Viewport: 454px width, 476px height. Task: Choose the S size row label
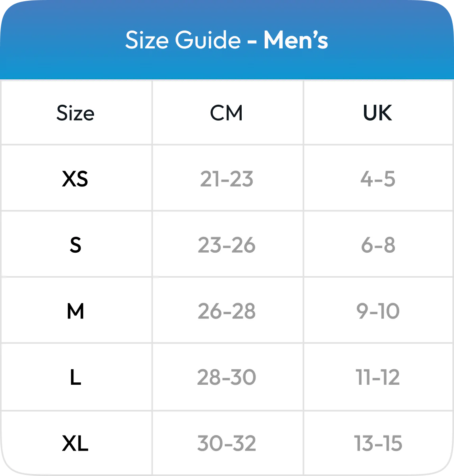pos(75,246)
